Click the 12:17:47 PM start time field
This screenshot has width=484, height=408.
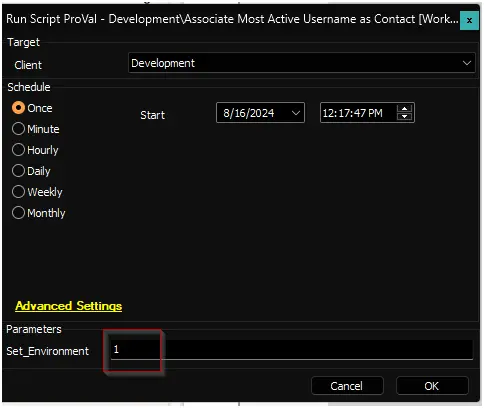[x=367, y=113]
